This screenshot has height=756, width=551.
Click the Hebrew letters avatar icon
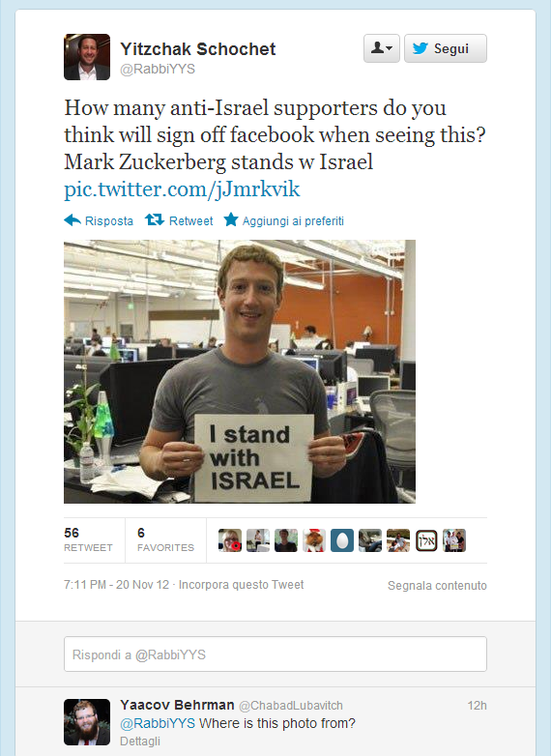click(426, 540)
